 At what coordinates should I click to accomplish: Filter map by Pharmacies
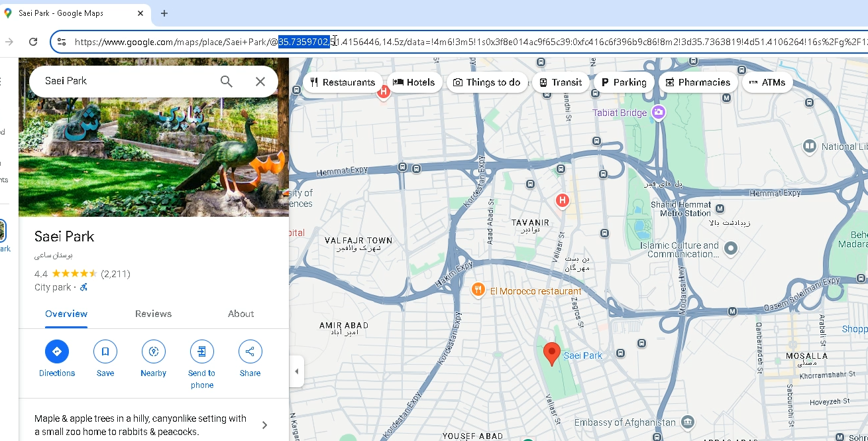coord(698,82)
